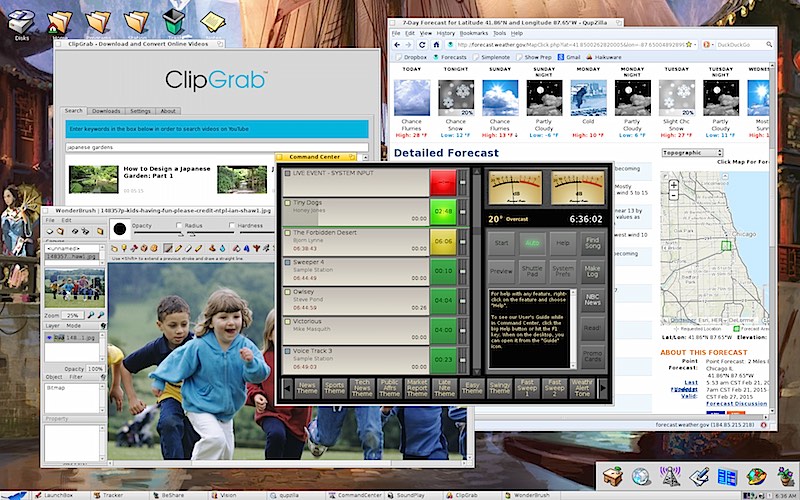Viewport: 800px width, 500px height.
Task: Open the WonderBrush Filter menu
Action: (76, 377)
